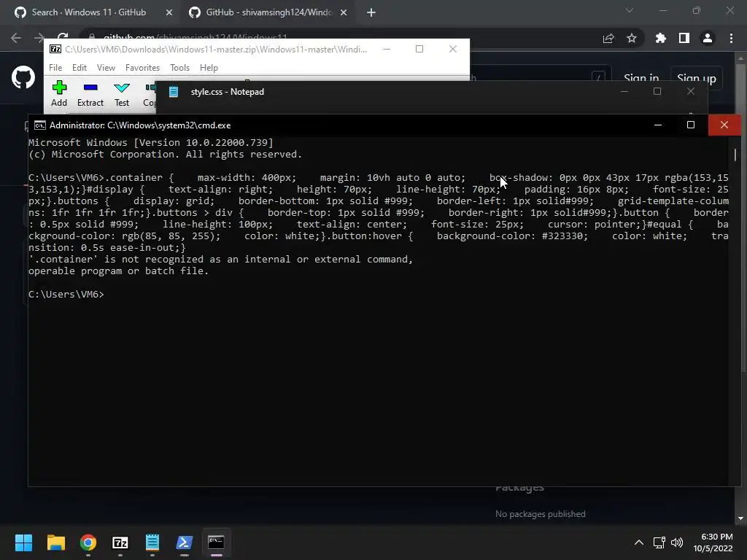Open the File menu in 7-Zip

[55, 68]
